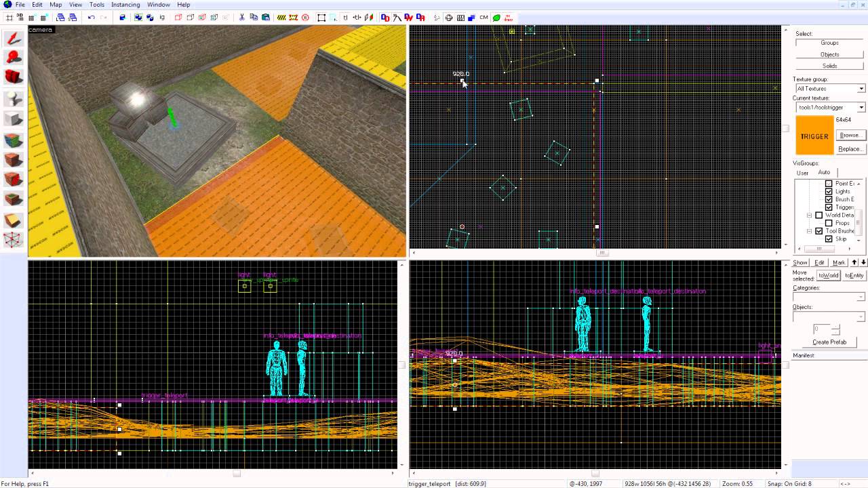Open the Instancing menu
The width and height of the screenshot is (868, 488).
click(x=125, y=5)
